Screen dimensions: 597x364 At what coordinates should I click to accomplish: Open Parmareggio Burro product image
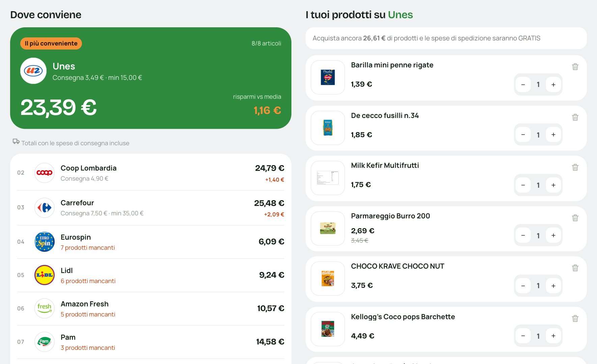328,229
